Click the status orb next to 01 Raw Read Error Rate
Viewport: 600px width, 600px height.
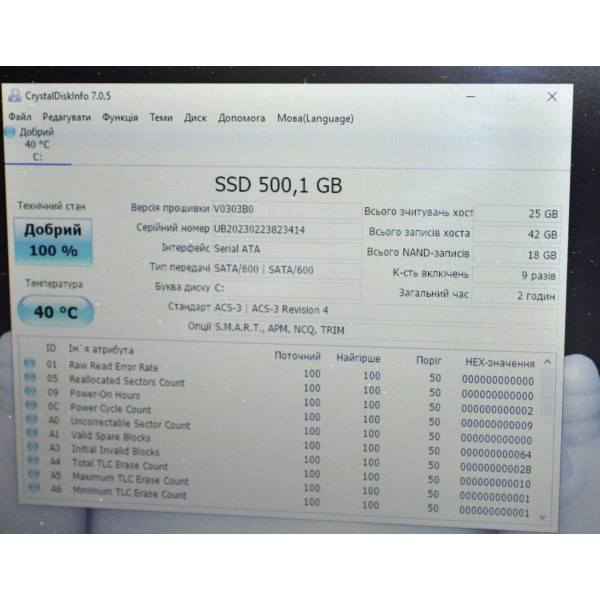click(x=29, y=363)
